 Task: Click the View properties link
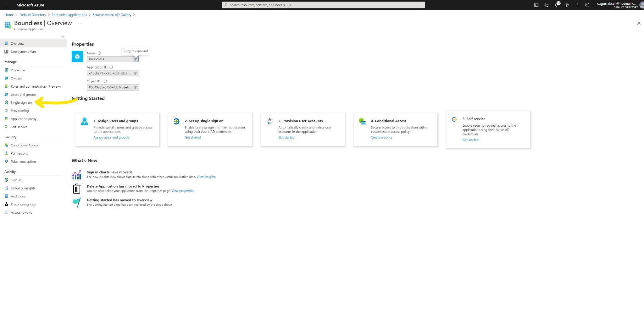click(x=183, y=191)
